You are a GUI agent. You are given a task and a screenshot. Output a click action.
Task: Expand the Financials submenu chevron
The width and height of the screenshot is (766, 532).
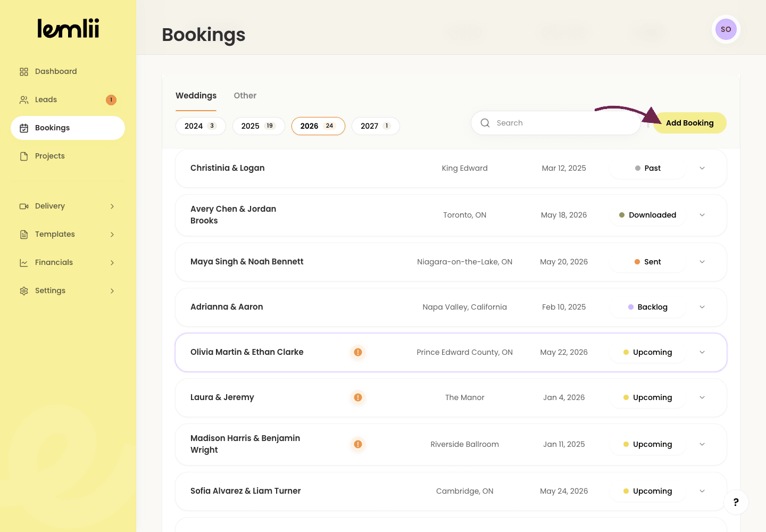coord(112,263)
